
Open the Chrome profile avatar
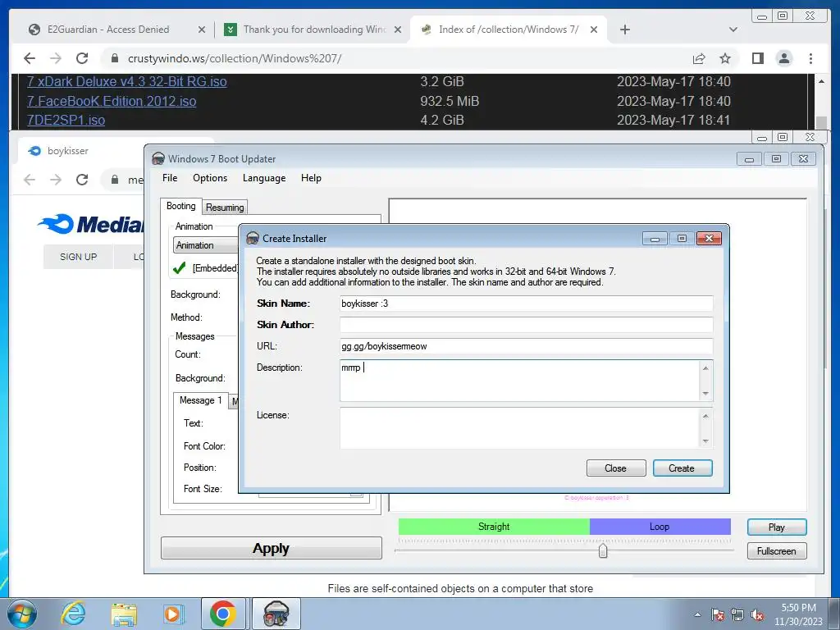[784, 58]
